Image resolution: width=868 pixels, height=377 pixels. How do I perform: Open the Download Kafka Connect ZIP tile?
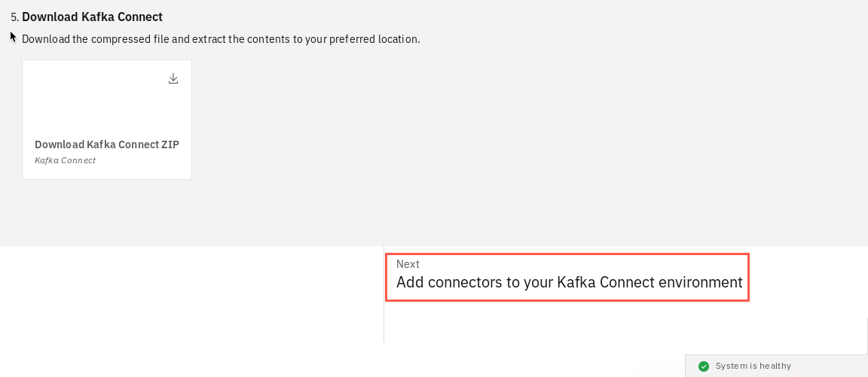[x=107, y=120]
